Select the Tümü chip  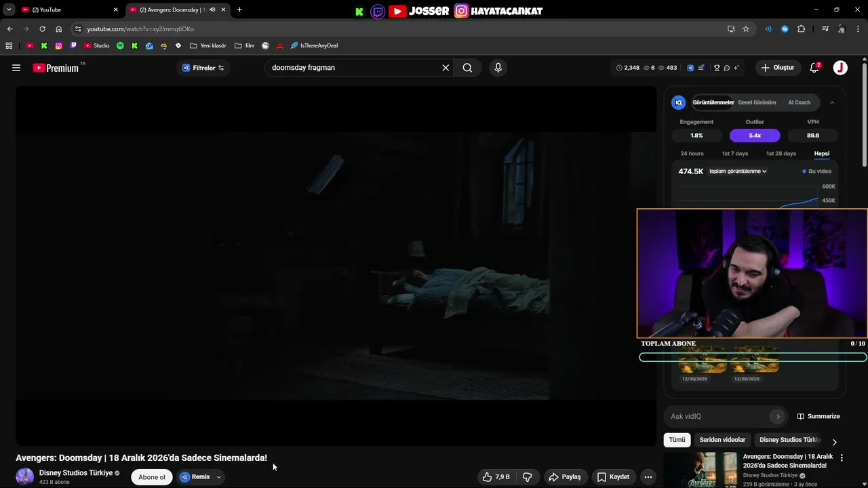click(677, 440)
